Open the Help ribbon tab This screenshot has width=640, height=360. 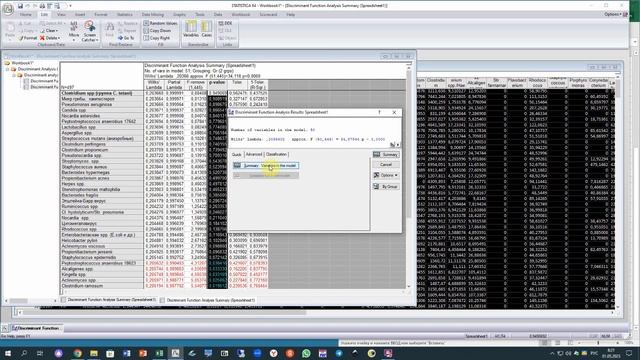tap(291, 14)
